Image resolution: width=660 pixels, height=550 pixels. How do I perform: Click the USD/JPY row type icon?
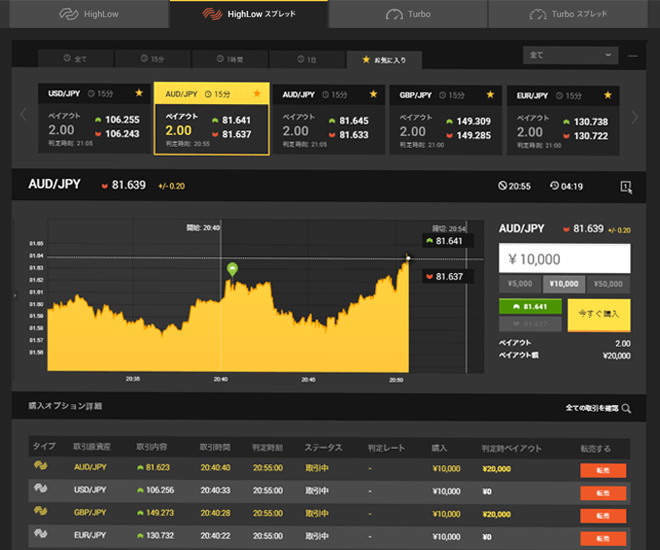pyautogui.click(x=40, y=488)
